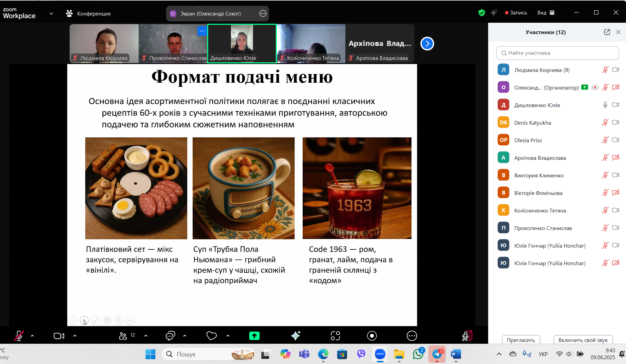The width and height of the screenshot is (626, 364).
Task: Open the Конференция tab
Action: point(88,13)
